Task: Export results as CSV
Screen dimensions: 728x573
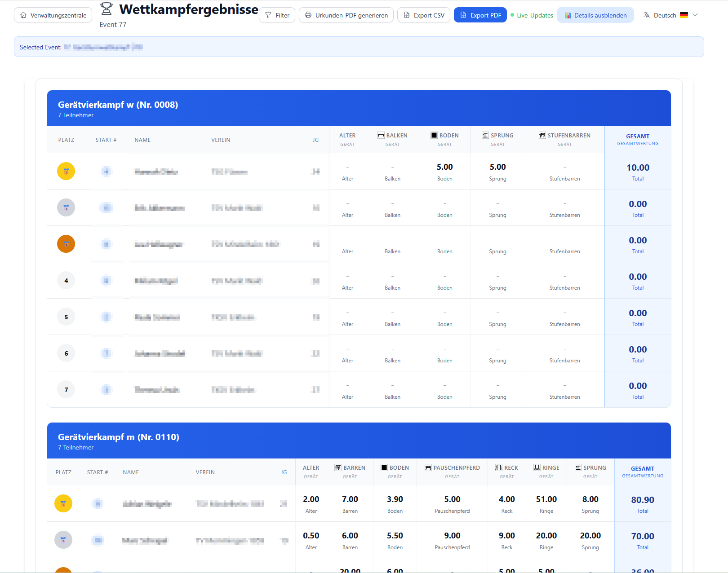Action: click(424, 15)
